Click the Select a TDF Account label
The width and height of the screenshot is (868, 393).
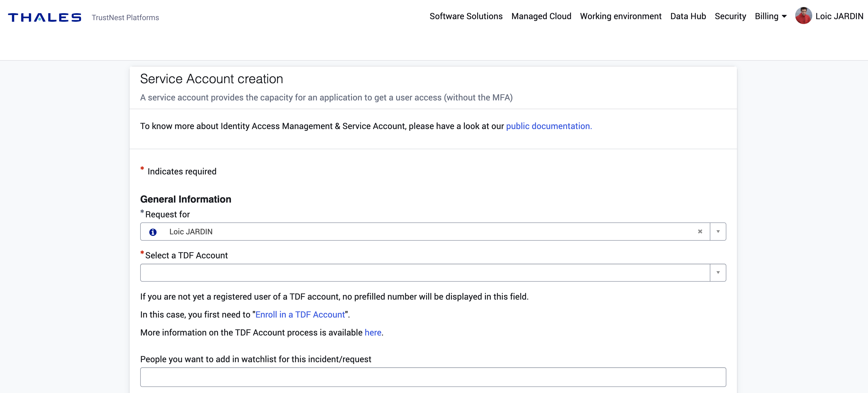coord(186,255)
